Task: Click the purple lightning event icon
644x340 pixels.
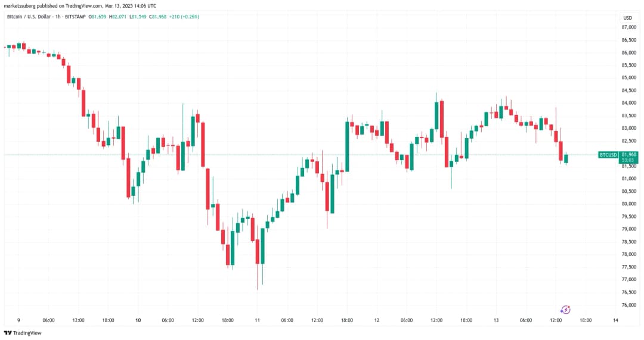Action: (566, 310)
